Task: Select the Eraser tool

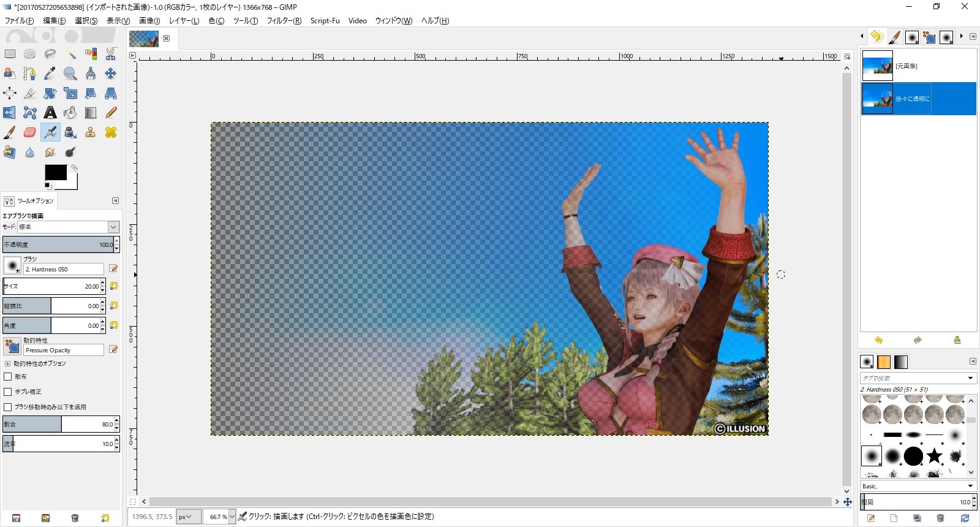Action: [29, 132]
